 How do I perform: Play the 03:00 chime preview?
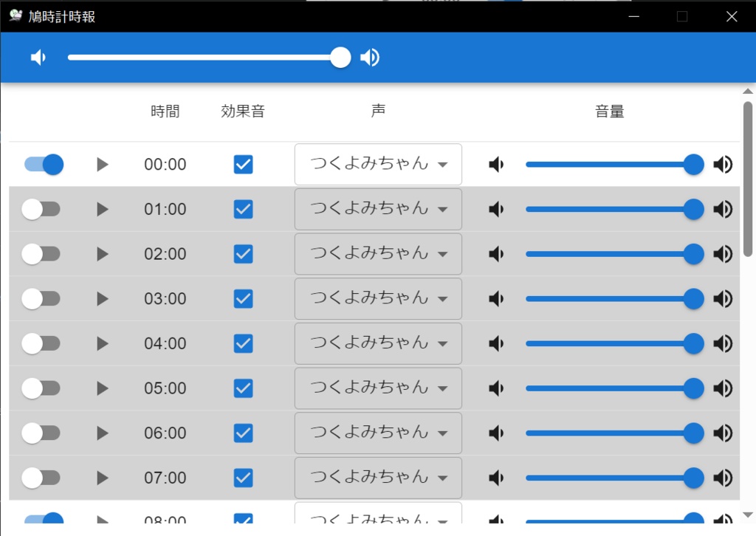[x=103, y=299]
